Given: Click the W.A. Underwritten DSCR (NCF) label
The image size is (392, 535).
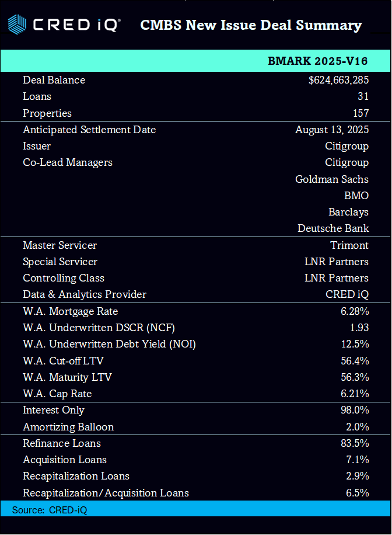Looking at the screenshot, I should pyautogui.click(x=99, y=328).
